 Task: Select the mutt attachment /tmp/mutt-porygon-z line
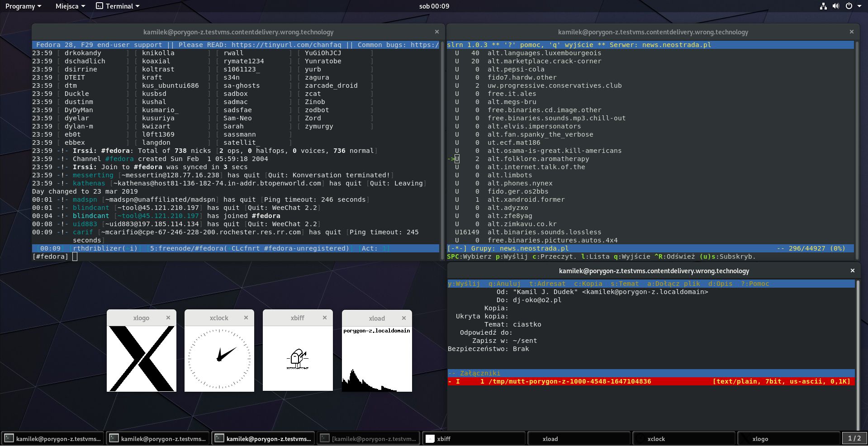[569, 381]
